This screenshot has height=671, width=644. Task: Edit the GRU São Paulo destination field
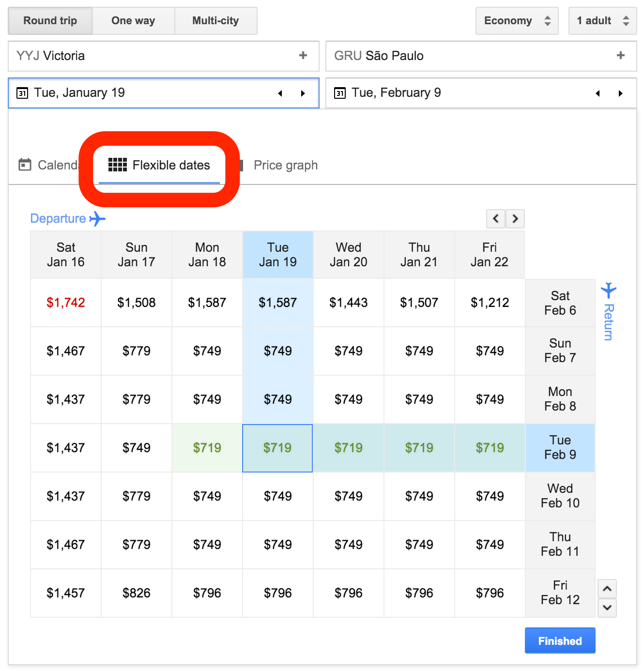[481, 56]
